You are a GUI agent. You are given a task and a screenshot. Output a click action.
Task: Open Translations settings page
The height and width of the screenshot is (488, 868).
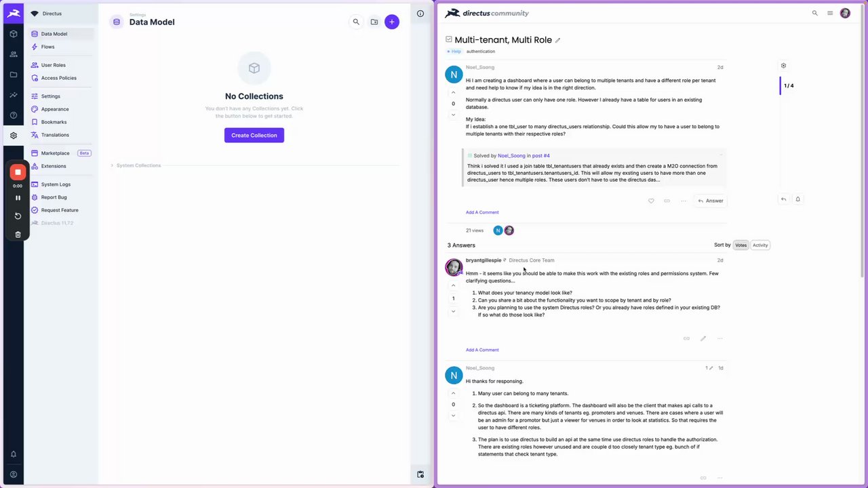[61, 135]
